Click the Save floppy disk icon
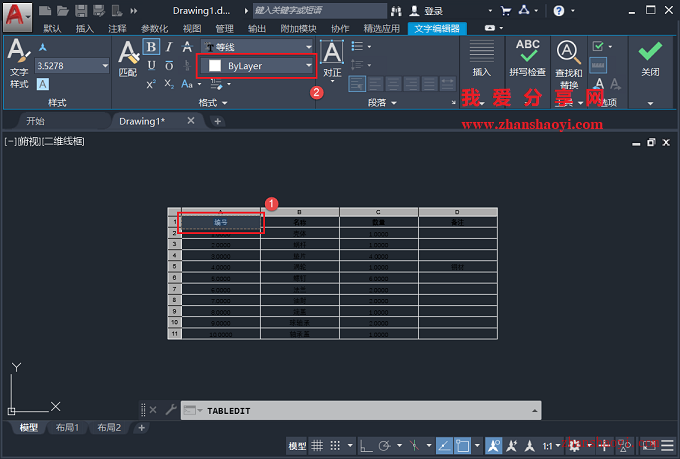This screenshot has height=459, width=680. pyautogui.click(x=81, y=10)
